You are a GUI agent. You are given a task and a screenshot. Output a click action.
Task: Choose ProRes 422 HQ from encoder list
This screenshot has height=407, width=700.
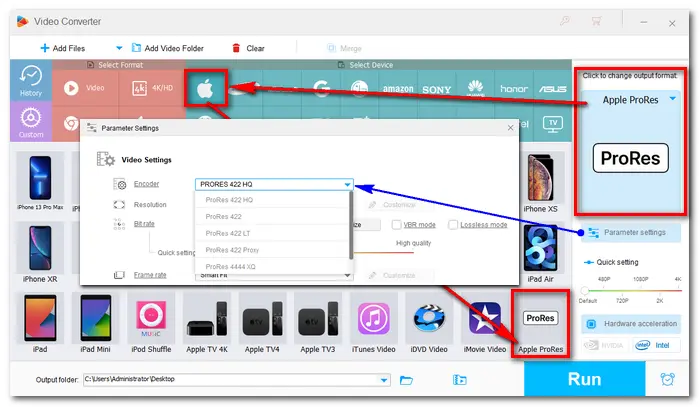point(272,200)
